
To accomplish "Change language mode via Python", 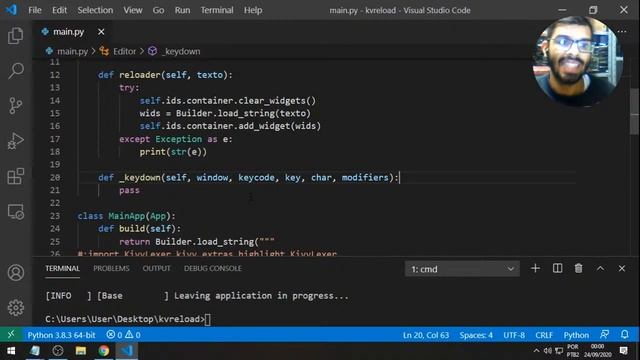I will coord(576,335).
